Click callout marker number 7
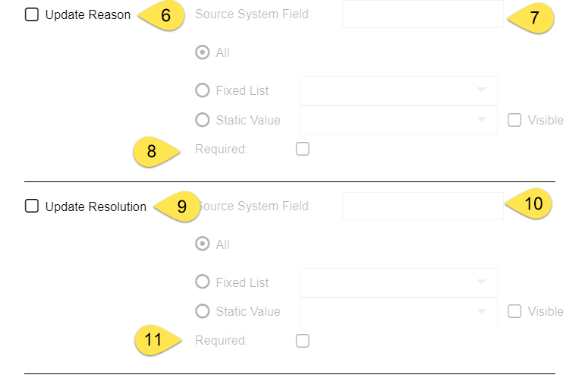Image resolution: width=588 pixels, height=378 pixels. coord(534,17)
